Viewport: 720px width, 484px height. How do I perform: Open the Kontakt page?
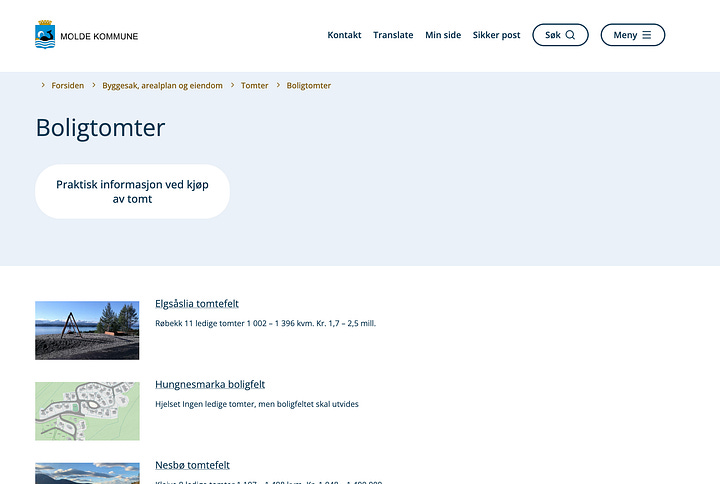pyautogui.click(x=344, y=35)
